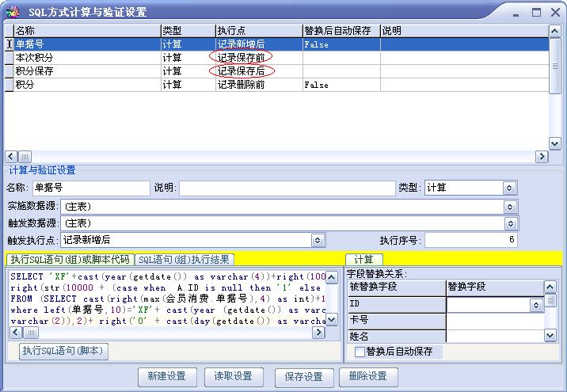
Task: Select the 单据号 row in the list
Action: click(x=276, y=44)
